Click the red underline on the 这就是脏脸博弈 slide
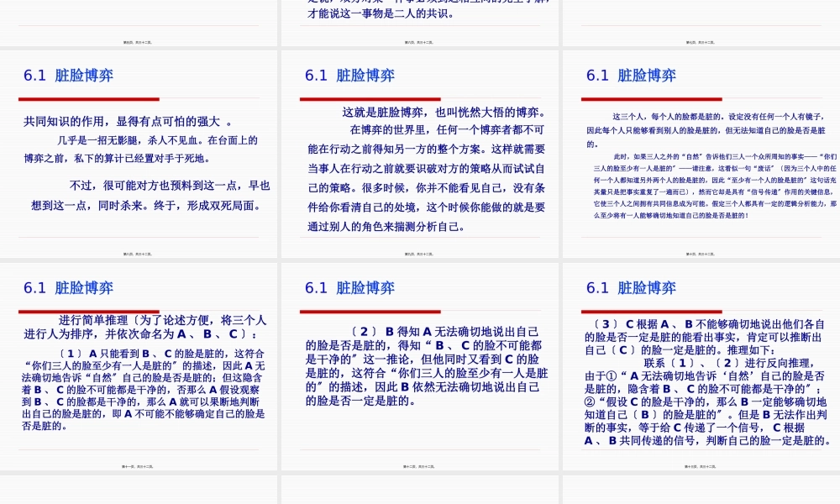The image size is (840, 504). [x=370, y=99]
